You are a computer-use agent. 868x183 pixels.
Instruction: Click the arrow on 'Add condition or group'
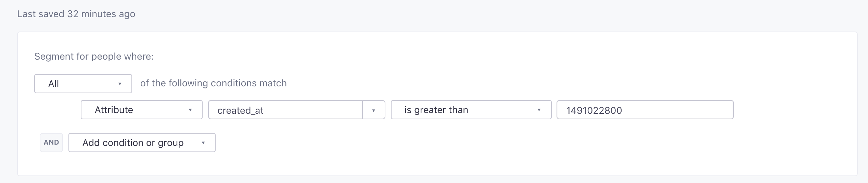[203, 143]
